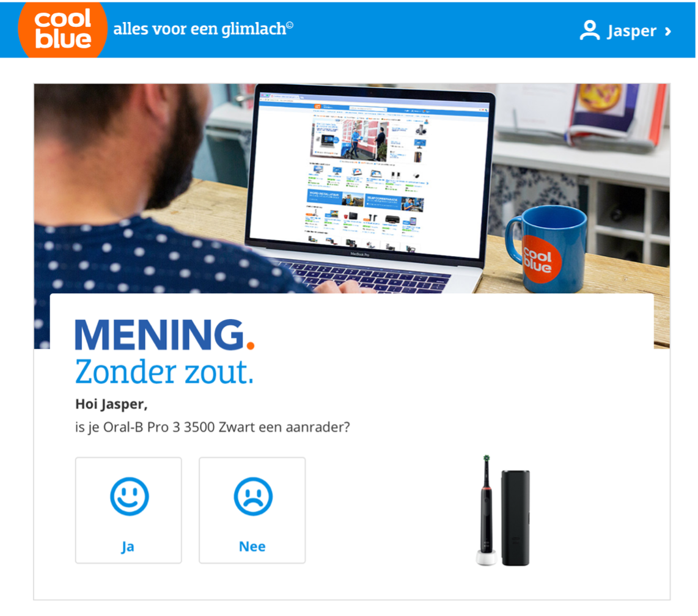Choose the Ja recommendation button
This screenshot has height=616, width=698.
coord(128,510)
